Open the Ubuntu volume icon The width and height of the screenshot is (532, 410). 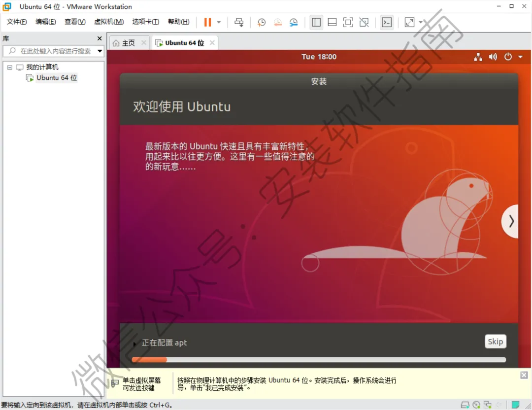493,57
